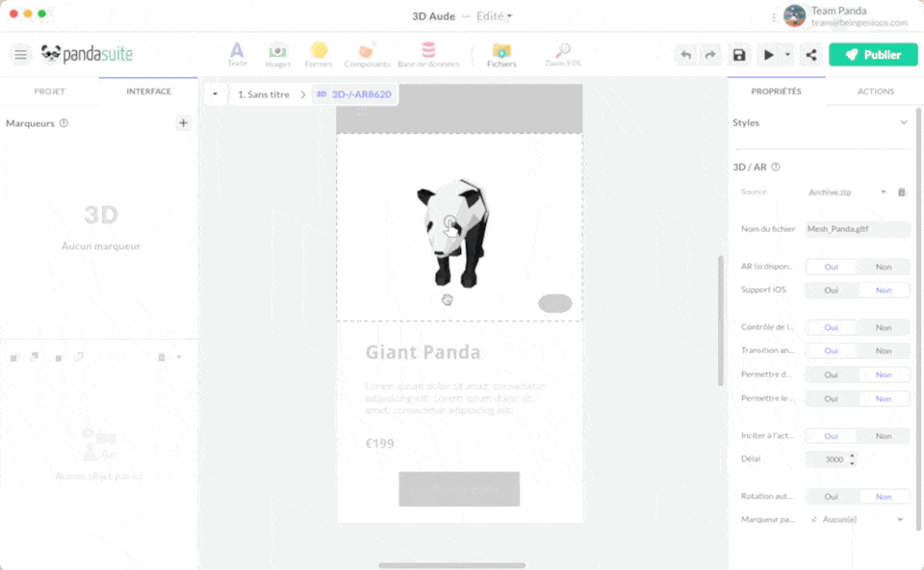The image size is (924, 570).
Task: Open the Formes shapes tool
Action: (319, 54)
